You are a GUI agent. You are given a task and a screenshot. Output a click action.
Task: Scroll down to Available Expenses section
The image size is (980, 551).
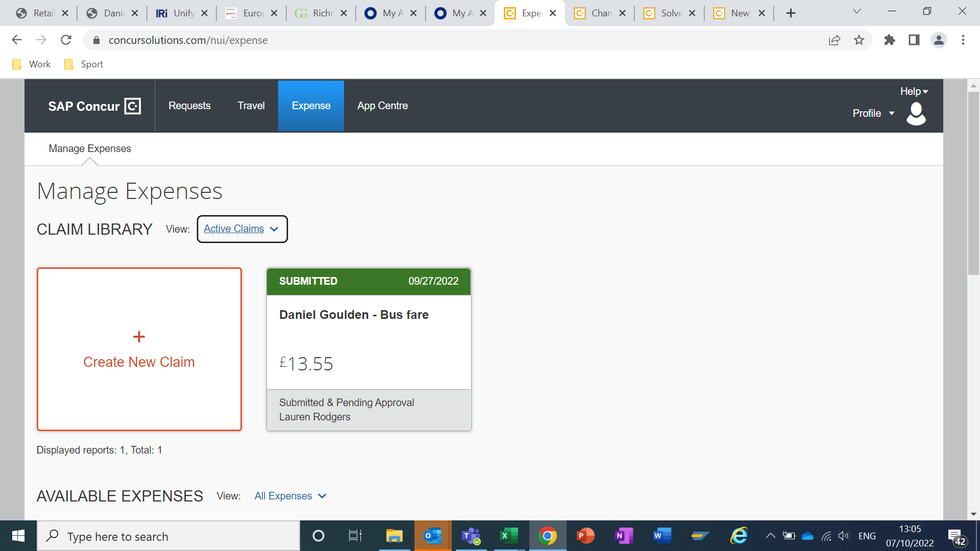coord(120,495)
